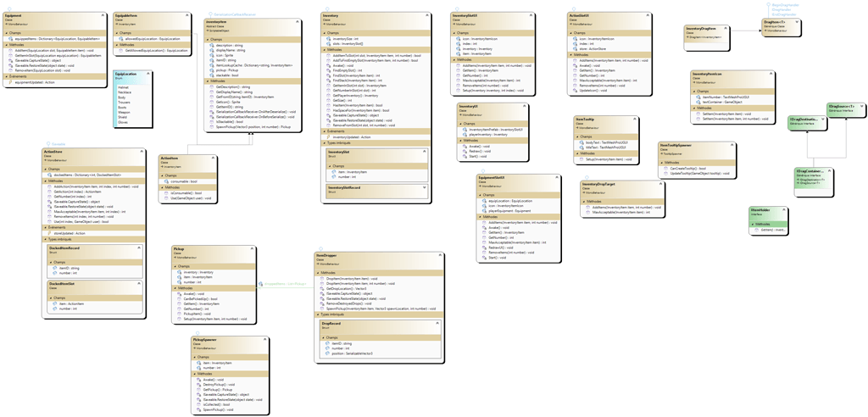Image resolution: width=868 pixels, height=417 pixels.
Task: Collapse the ItemTooltip class chevron
Action: coord(634,120)
